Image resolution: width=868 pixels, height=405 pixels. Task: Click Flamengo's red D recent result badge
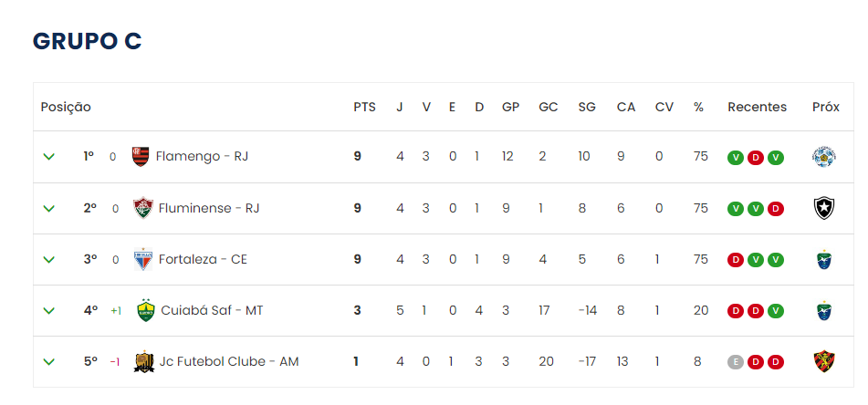755,158
